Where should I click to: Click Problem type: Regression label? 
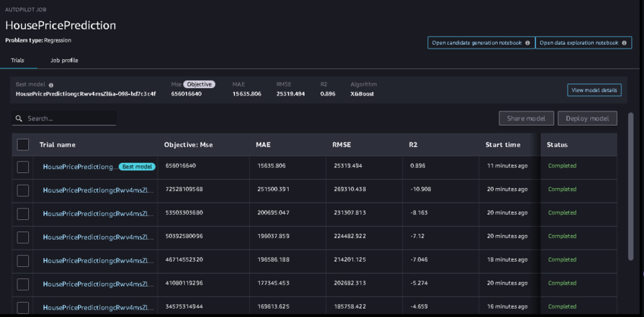(38, 40)
